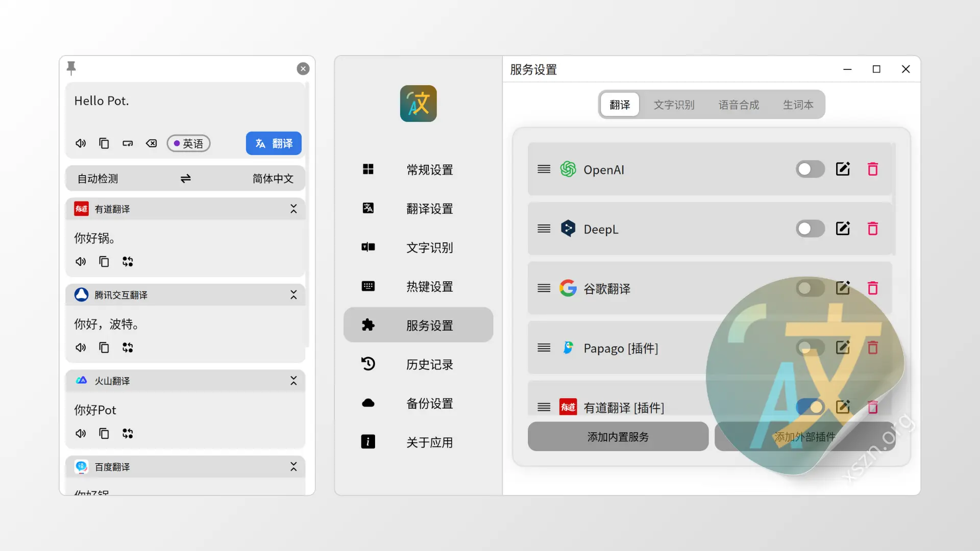Open the 自动检测 source language selector

[97, 178]
